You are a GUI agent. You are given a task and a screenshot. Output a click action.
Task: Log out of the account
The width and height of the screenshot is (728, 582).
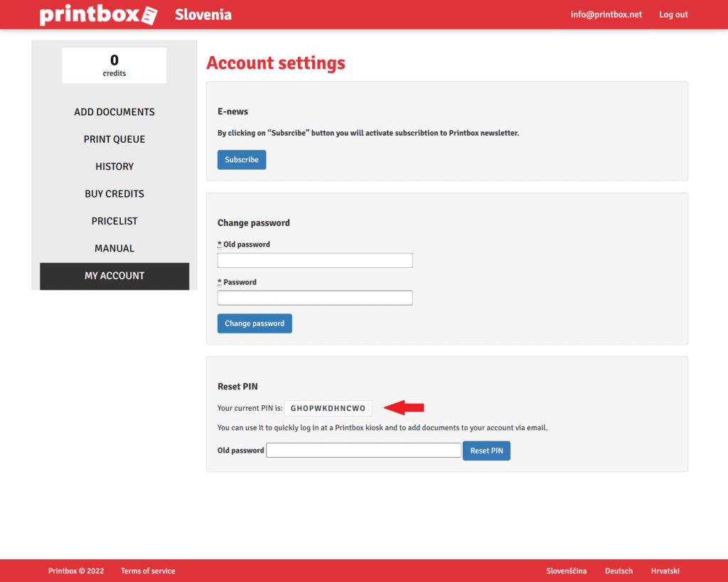673,15
